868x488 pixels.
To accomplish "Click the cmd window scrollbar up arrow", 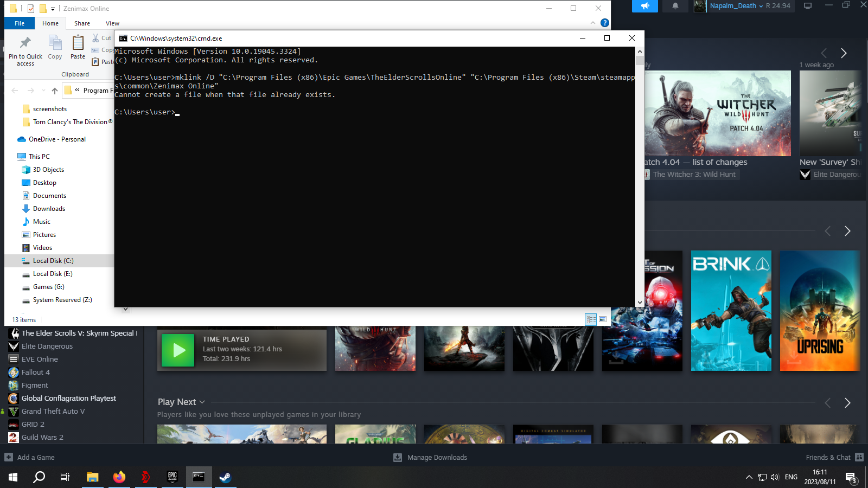I will (640, 51).
